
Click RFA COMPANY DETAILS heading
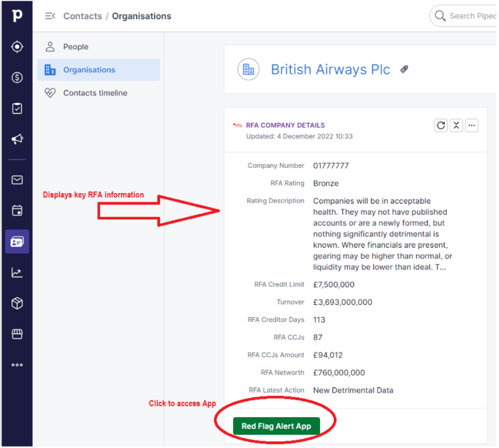pos(286,125)
